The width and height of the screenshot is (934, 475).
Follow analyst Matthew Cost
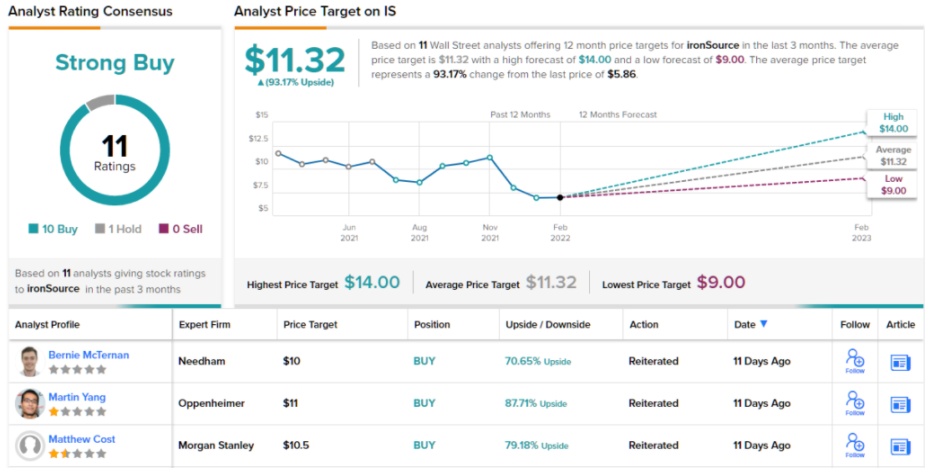855,445
